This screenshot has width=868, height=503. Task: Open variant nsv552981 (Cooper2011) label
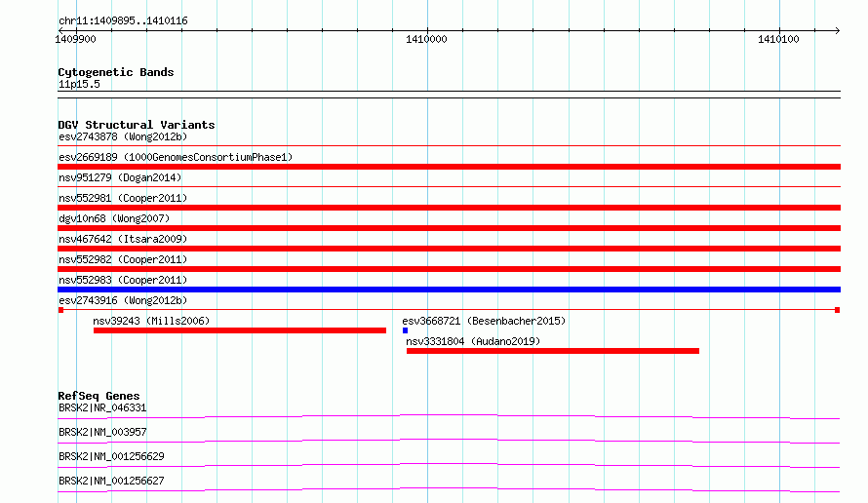(x=123, y=198)
